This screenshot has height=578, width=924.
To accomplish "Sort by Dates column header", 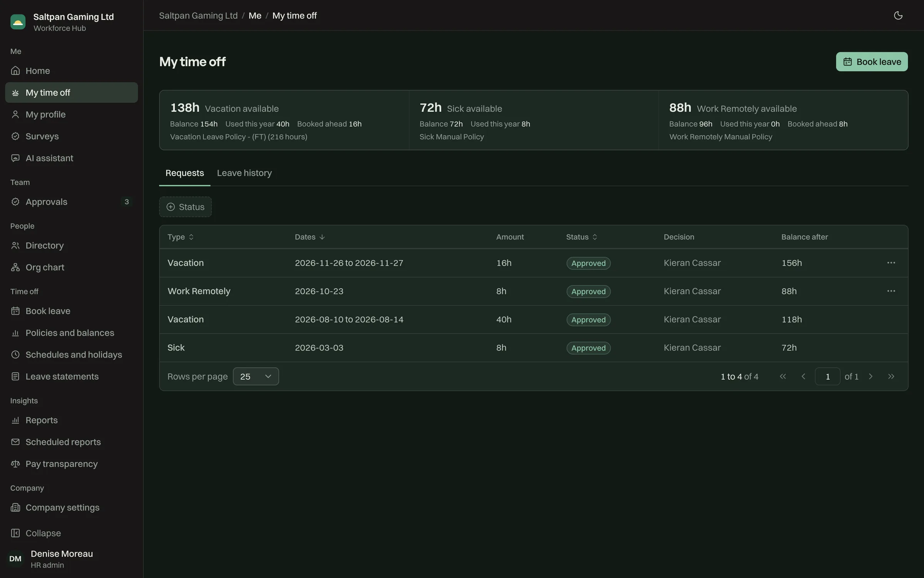I will [310, 237].
